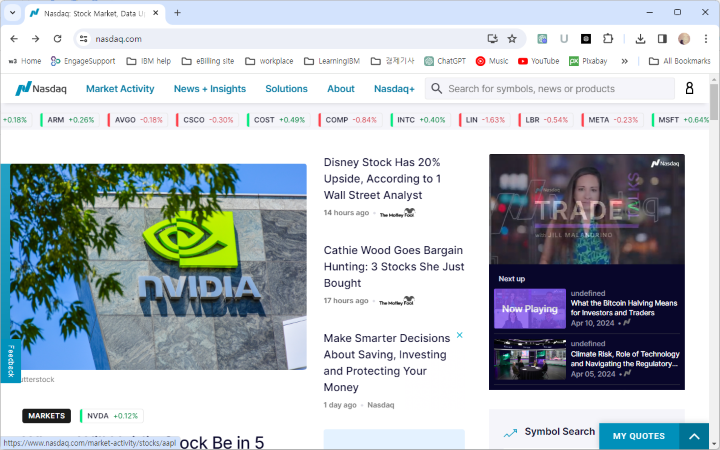Viewport: 720px width, 450px height.
Task: Open the Feedback side tab
Action: 11,361
